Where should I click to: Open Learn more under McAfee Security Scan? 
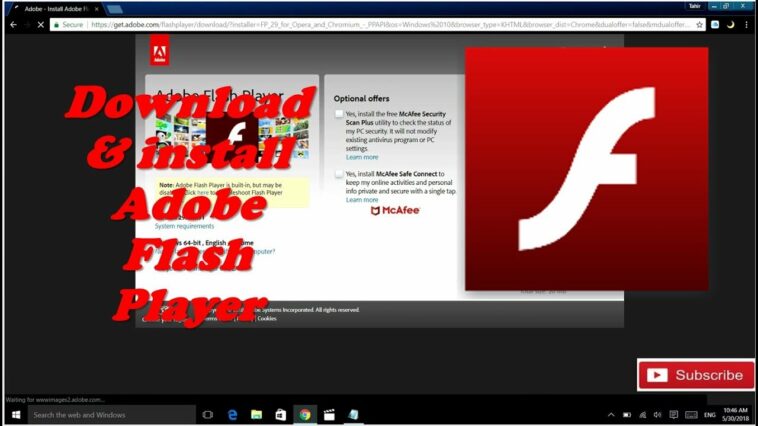[x=362, y=157]
